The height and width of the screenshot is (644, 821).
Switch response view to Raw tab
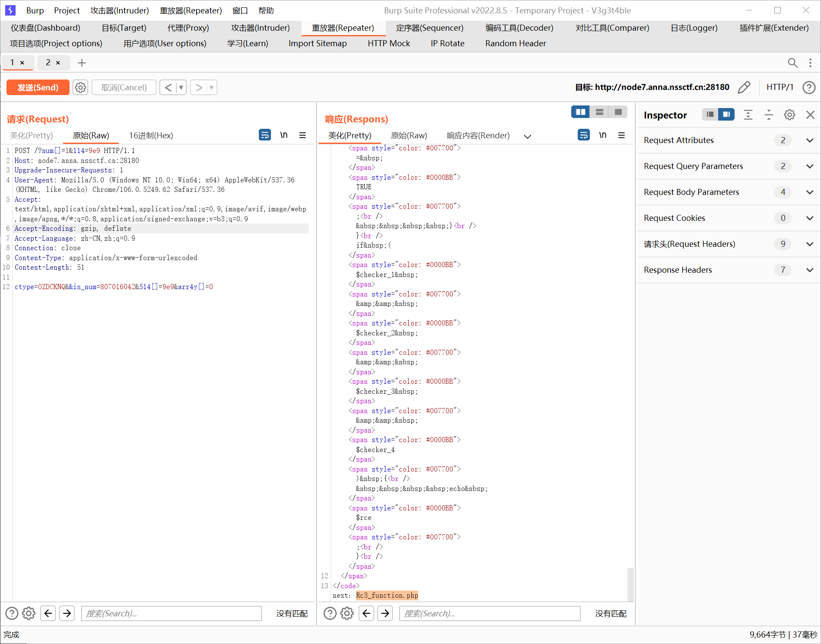pos(409,136)
